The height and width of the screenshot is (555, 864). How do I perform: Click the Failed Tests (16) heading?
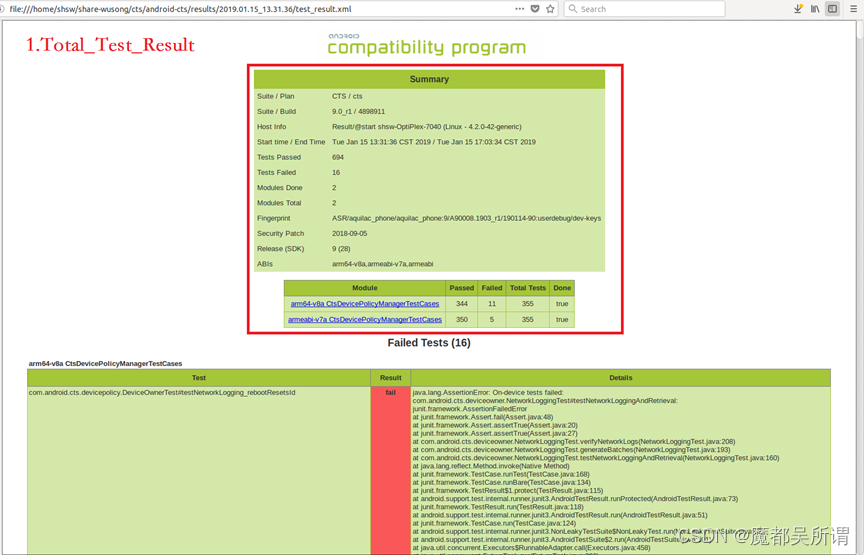tap(429, 343)
